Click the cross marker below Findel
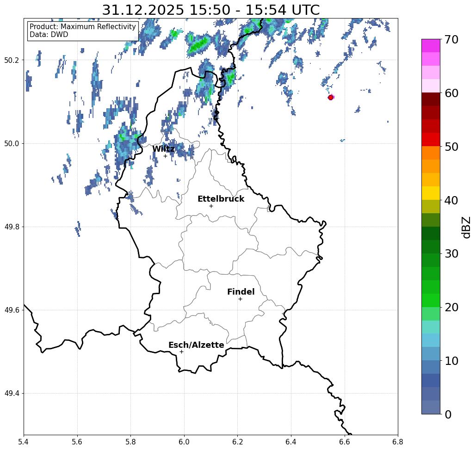Image resolution: width=476 pixels, height=450 pixels. [240, 299]
